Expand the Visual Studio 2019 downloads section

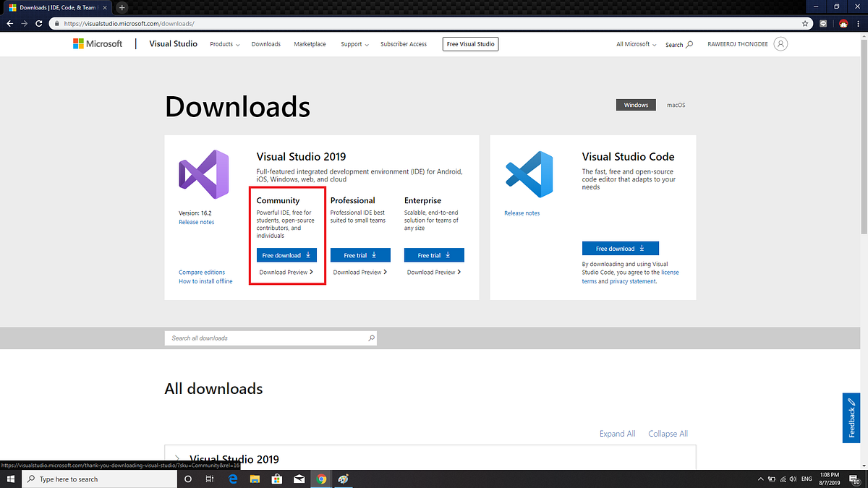[177, 459]
